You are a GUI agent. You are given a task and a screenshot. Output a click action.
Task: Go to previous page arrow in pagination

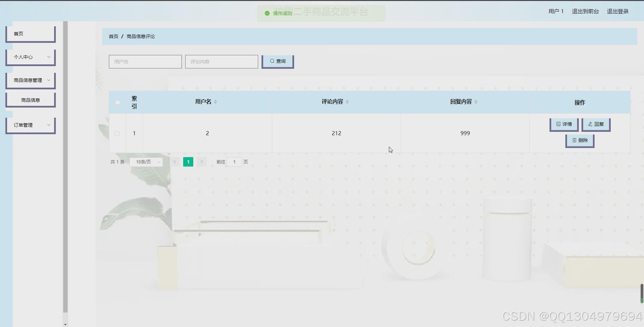click(x=175, y=162)
